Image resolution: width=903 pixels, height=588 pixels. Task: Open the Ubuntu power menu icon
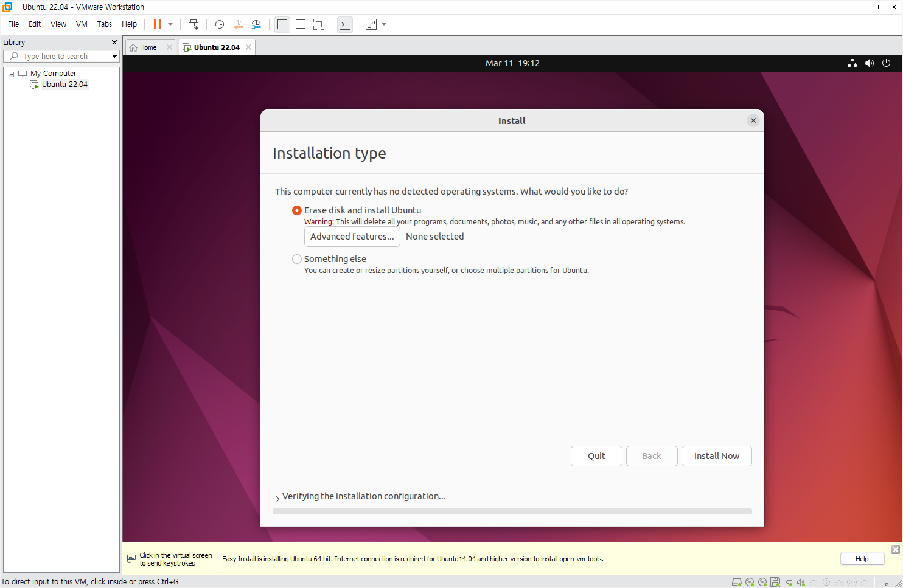[x=886, y=63]
